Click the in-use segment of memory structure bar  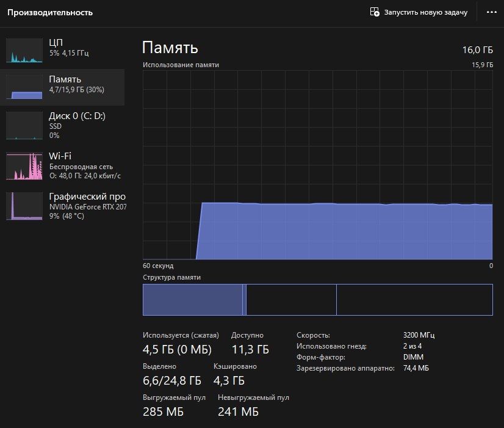193,300
